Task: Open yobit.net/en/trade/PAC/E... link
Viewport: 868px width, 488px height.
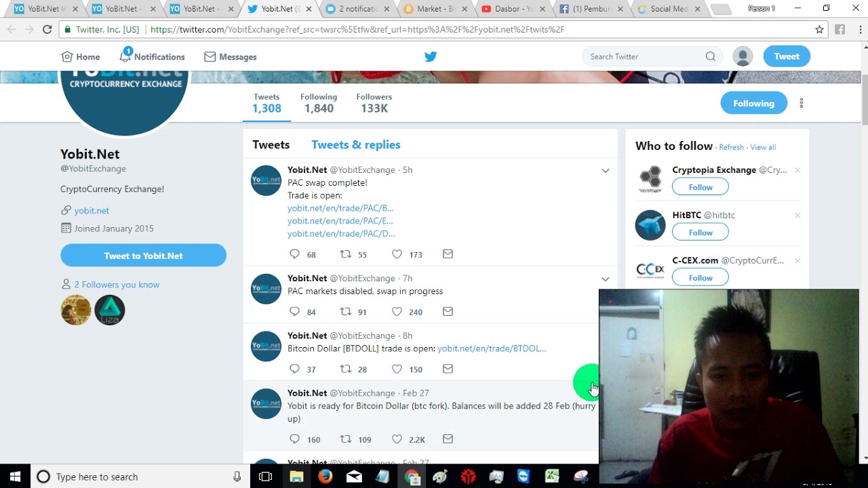Action: point(340,221)
